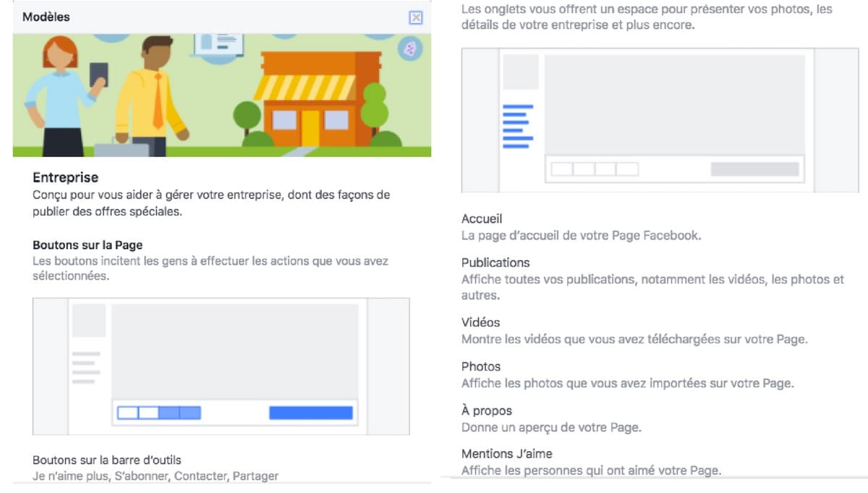Click the toolbar buttons group in preview
This screenshot has height=493, width=868.
pos(159,413)
